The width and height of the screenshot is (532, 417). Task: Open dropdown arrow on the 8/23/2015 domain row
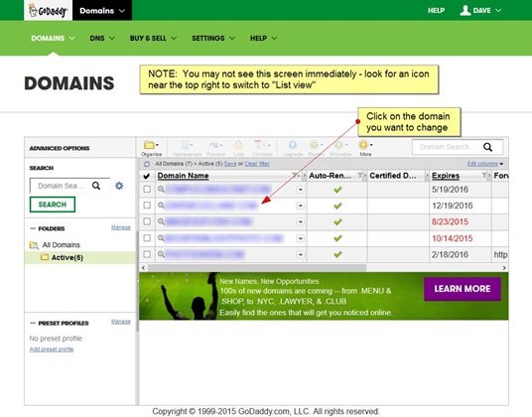click(301, 221)
